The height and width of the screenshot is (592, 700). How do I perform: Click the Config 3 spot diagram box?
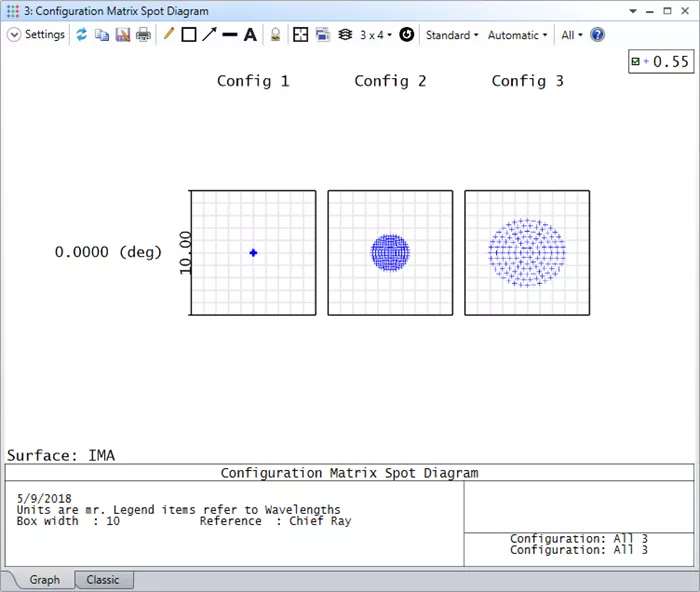click(527, 253)
